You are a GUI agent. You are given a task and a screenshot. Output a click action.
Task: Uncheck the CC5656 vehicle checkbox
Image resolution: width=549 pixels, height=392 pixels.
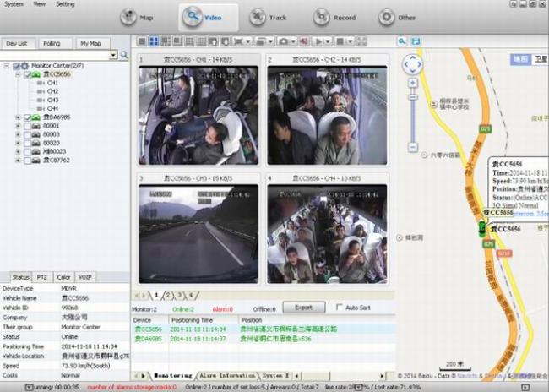28,74
